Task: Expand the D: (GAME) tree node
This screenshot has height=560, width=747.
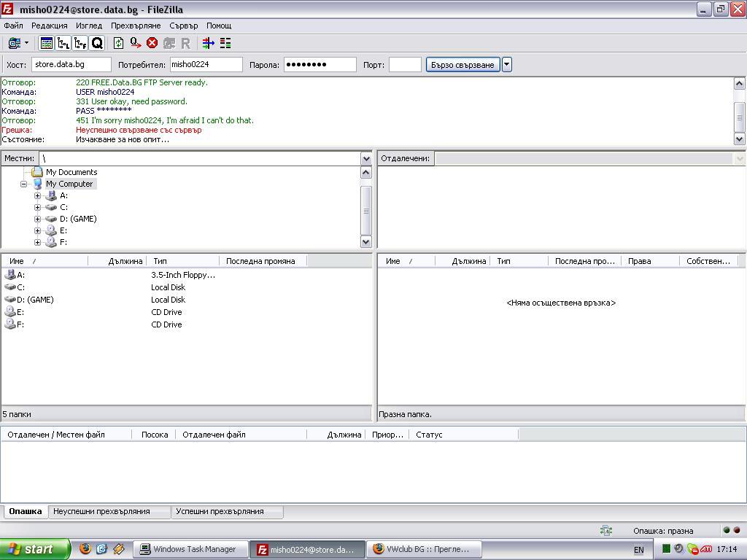Action: 38,219
